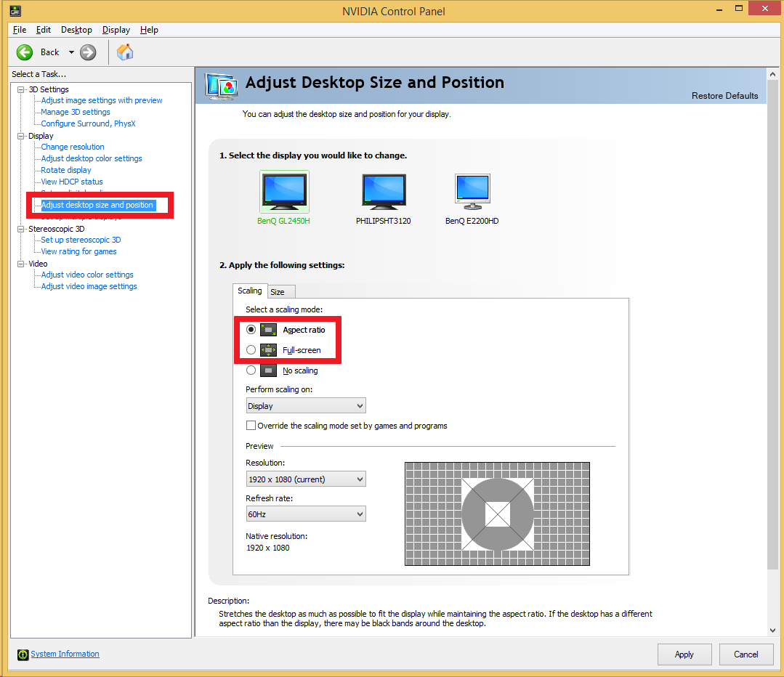Click the System Information icon
Image resolution: width=784 pixels, height=677 pixels.
[x=23, y=654]
